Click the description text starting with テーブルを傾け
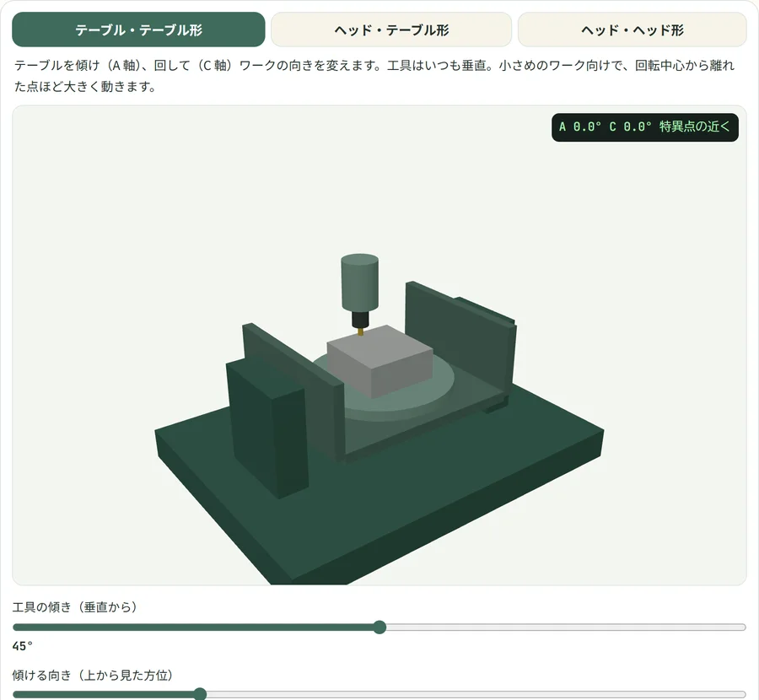 click(x=374, y=76)
